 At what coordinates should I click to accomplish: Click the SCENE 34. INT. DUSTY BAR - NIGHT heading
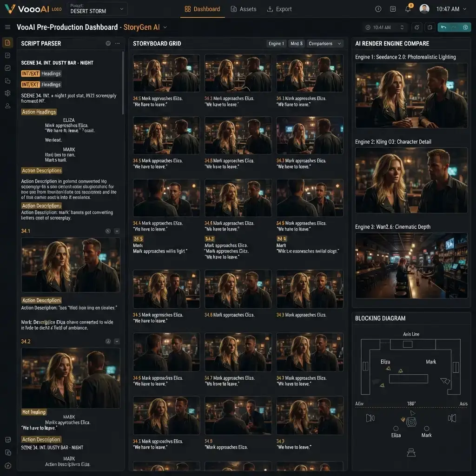coord(57,63)
